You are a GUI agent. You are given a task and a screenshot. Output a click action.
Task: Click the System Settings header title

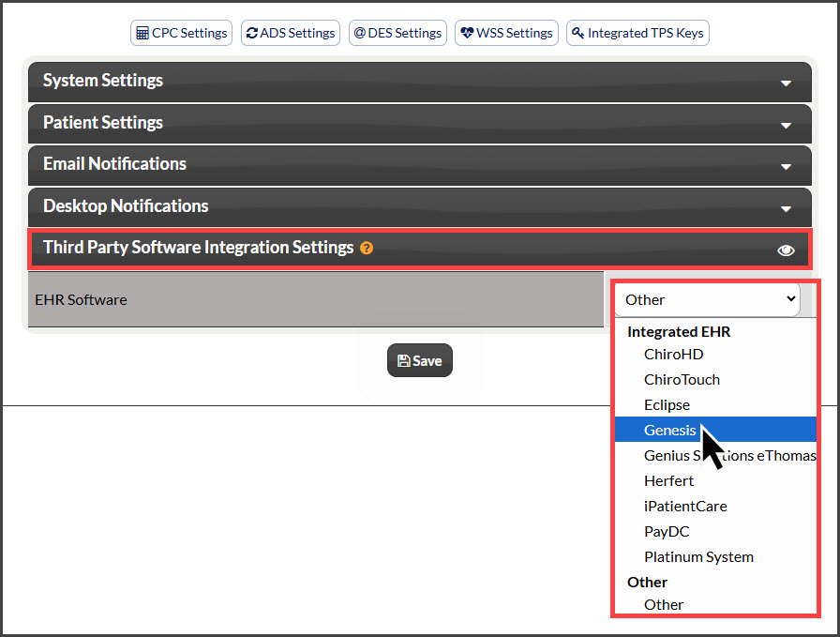103,81
